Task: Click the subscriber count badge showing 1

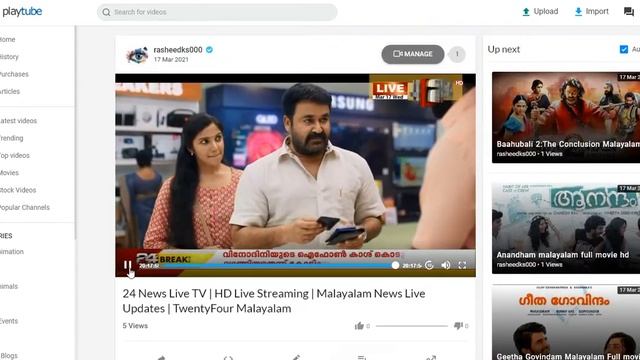Action: click(457, 54)
